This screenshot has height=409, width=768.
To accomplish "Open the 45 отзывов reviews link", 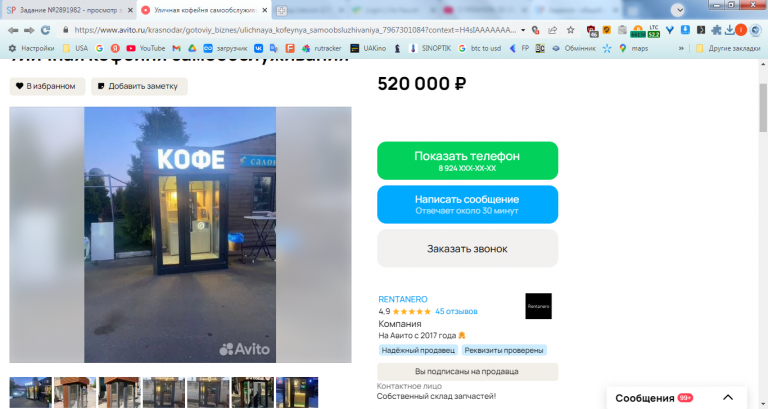I will (456, 312).
